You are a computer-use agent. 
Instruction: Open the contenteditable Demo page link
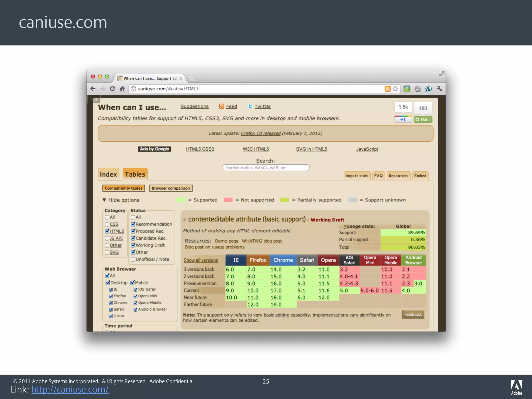227,241
